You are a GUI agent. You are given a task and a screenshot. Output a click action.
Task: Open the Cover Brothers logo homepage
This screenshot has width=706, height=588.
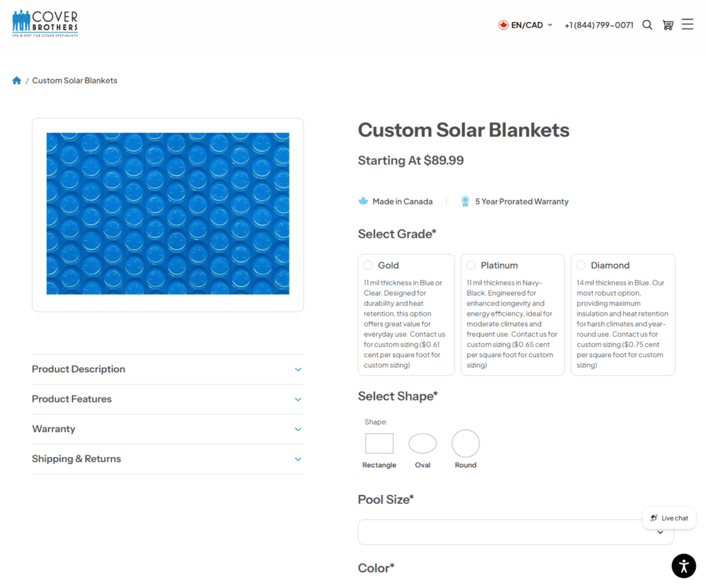[x=45, y=23]
